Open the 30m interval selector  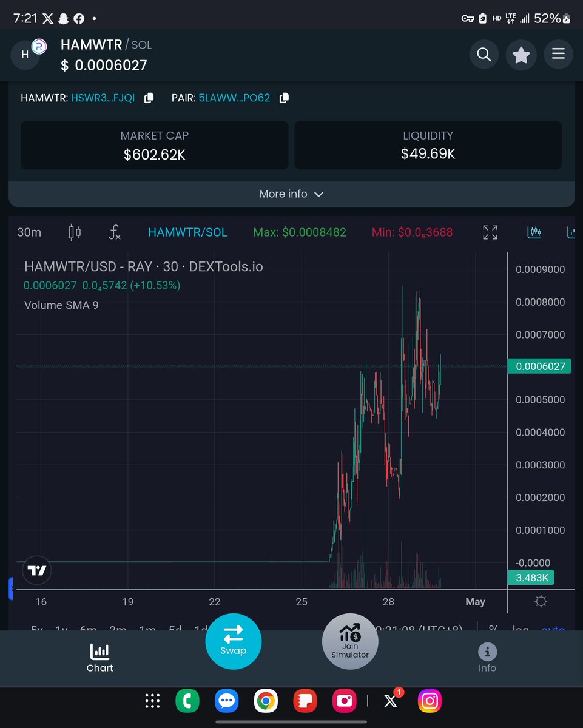click(x=29, y=232)
